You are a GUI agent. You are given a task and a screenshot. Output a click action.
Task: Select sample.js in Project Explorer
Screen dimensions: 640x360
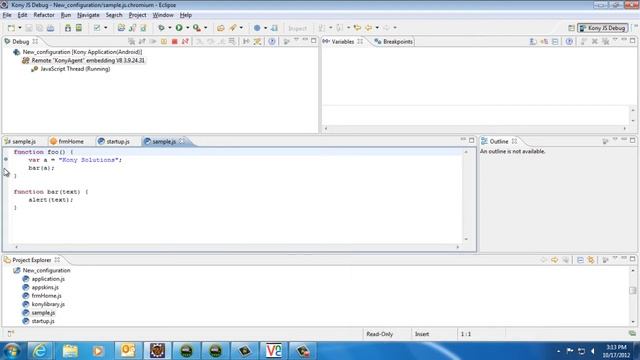39,313
